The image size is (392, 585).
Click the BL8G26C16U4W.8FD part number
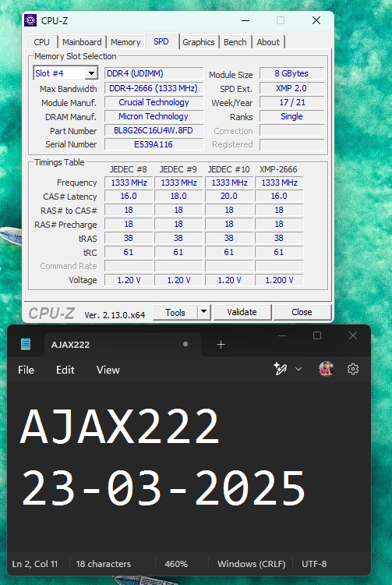[x=154, y=130]
